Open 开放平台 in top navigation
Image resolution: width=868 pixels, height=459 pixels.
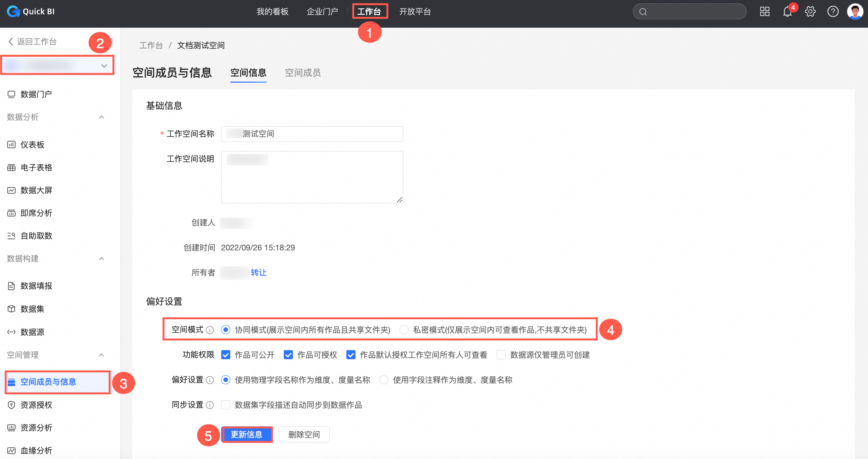click(415, 12)
